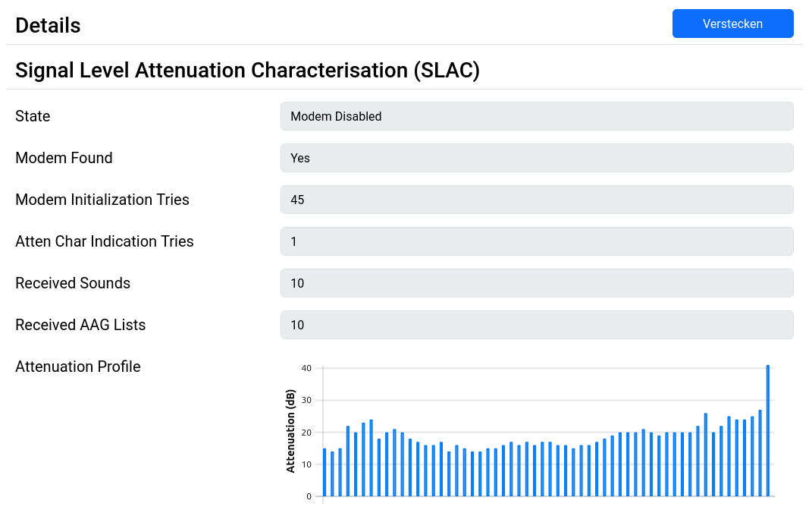The image size is (812, 513).
Task: Select the Modem Initialization Tries value field
Action: click(537, 200)
